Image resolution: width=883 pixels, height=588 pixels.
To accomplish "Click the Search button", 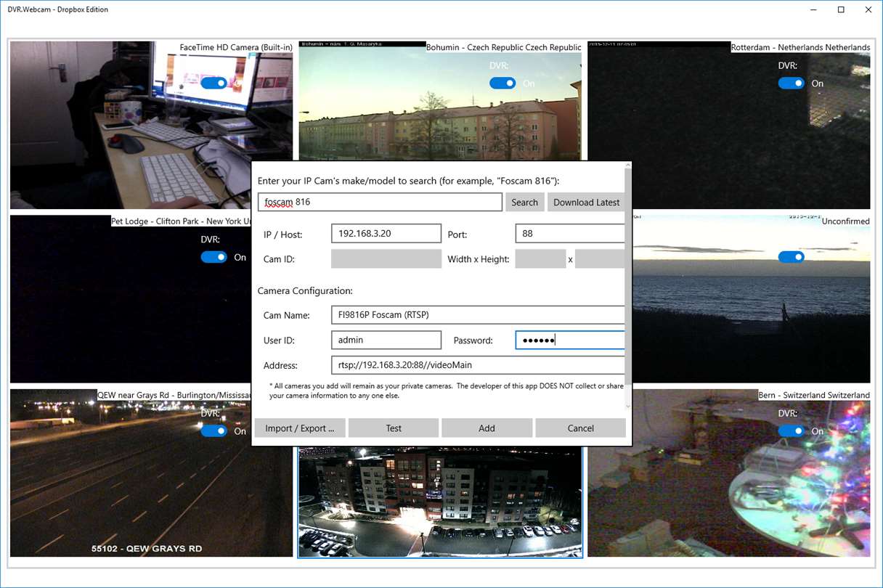I will [524, 203].
